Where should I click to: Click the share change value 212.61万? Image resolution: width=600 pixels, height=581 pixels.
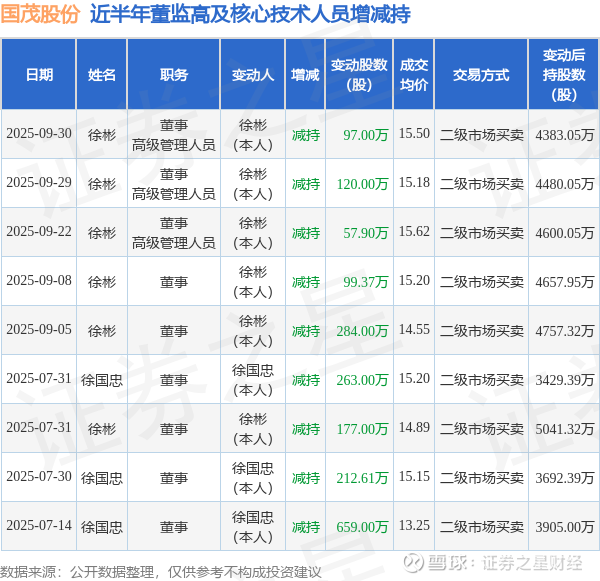point(362,478)
